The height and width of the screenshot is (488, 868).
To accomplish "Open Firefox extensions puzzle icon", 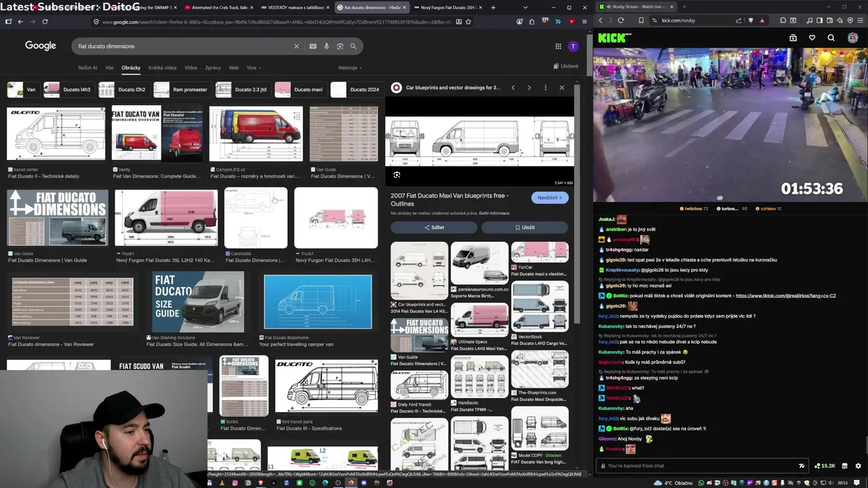I will 532,22.
